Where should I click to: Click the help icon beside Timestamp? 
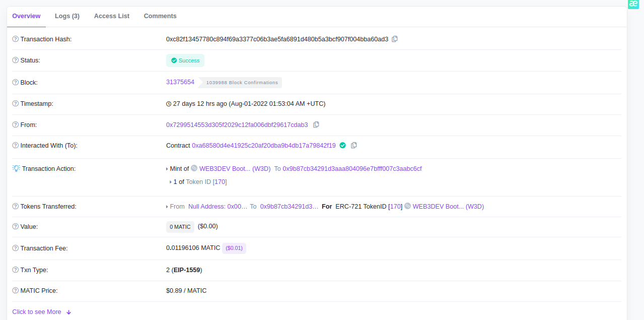pyautogui.click(x=15, y=104)
